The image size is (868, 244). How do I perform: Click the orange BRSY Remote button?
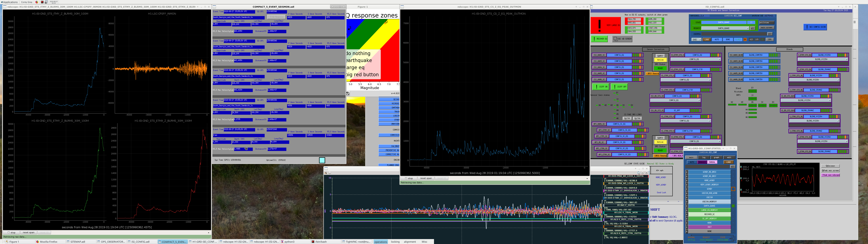pyautogui.click(x=652, y=74)
